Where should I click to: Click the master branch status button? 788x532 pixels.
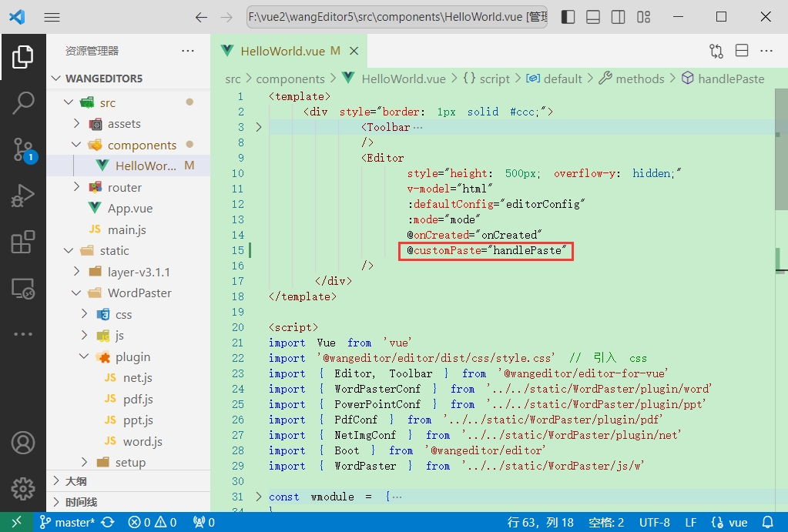(x=68, y=522)
